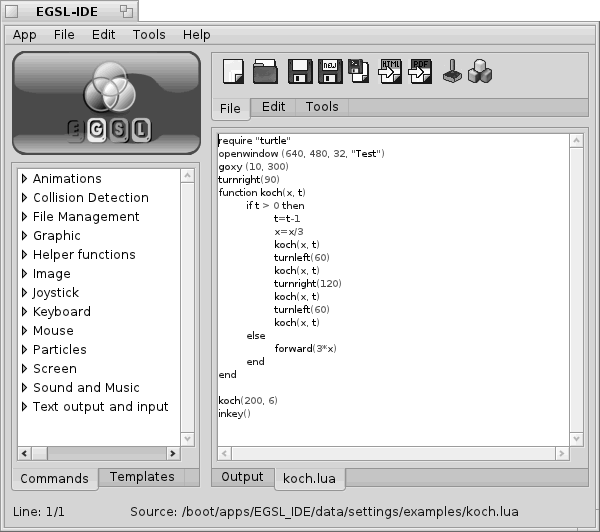Image resolution: width=600 pixels, height=532 pixels.
Task: Open the App menu
Action: [25, 35]
